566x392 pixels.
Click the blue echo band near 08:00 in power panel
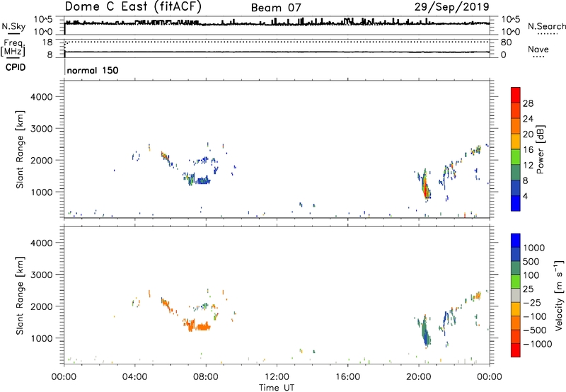pos(202,180)
